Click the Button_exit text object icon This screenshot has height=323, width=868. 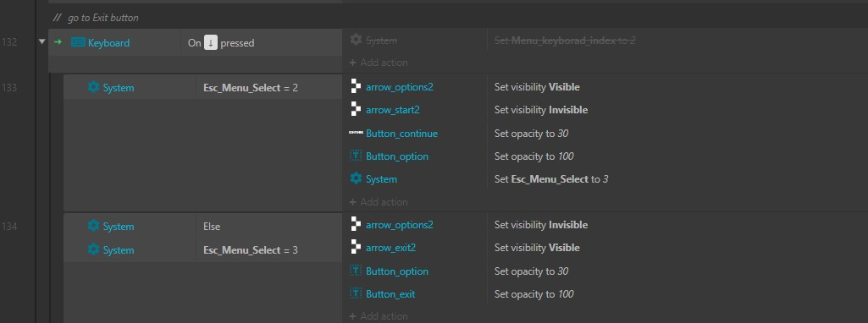coord(356,294)
